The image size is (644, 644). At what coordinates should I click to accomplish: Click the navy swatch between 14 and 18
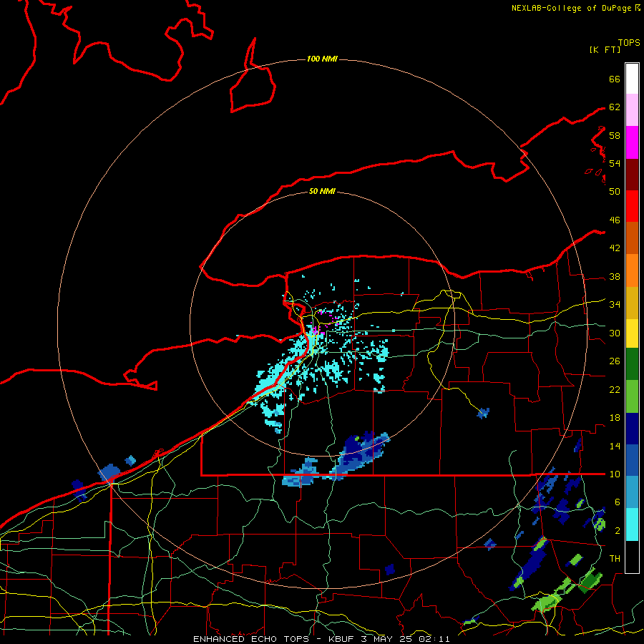click(632, 429)
